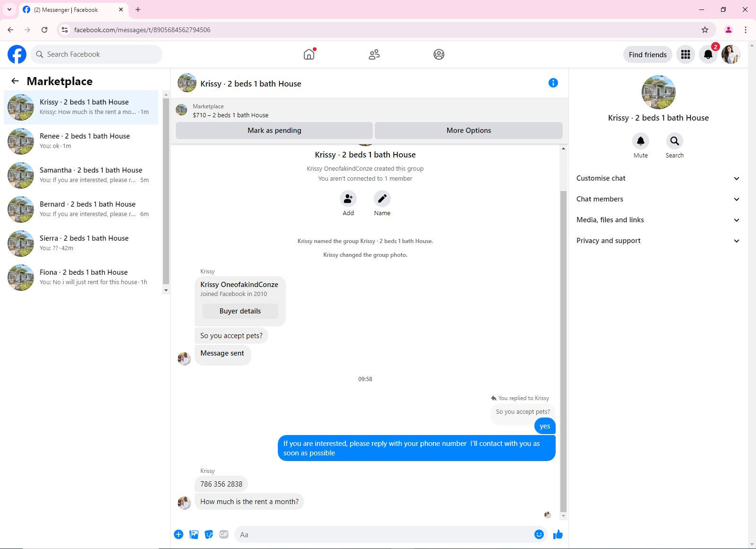Edit the group name with pencil icon
This screenshot has height=549, width=756.
(x=382, y=199)
